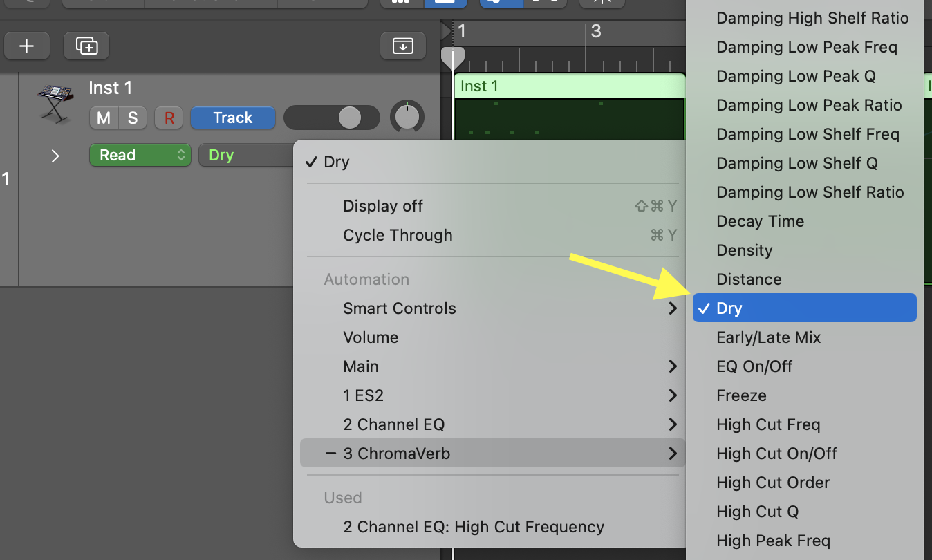Image resolution: width=932 pixels, height=560 pixels.
Task: Click the duplicate track icon
Action: 86,46
